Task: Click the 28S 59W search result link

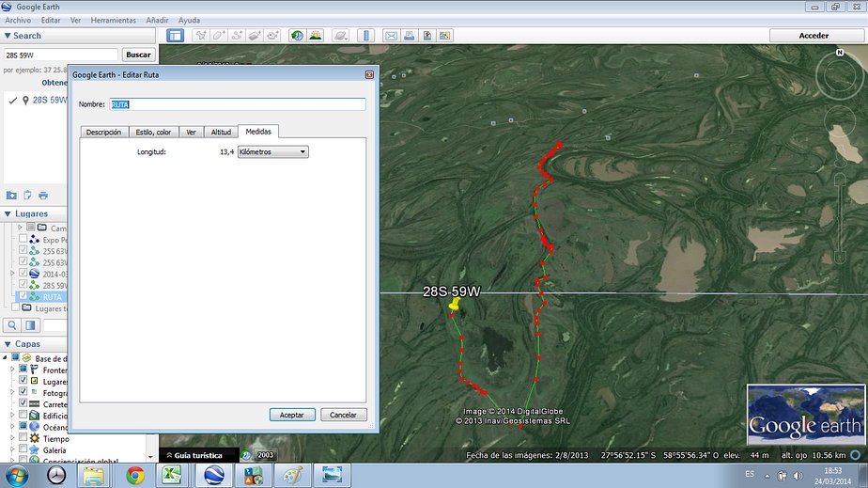Action: [49, 101]
